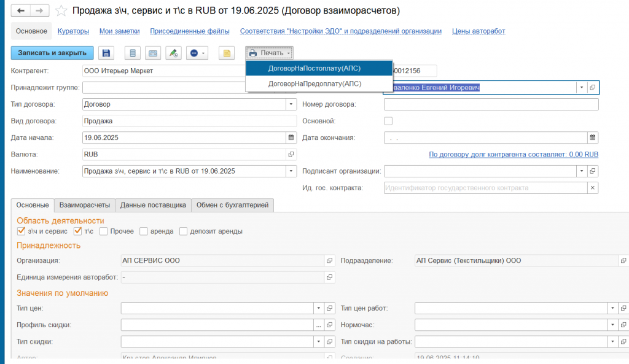Click the back navigation arrow
Image resolution: width=629 pixels, height=364 pixels.
click(x=21, y=11)
